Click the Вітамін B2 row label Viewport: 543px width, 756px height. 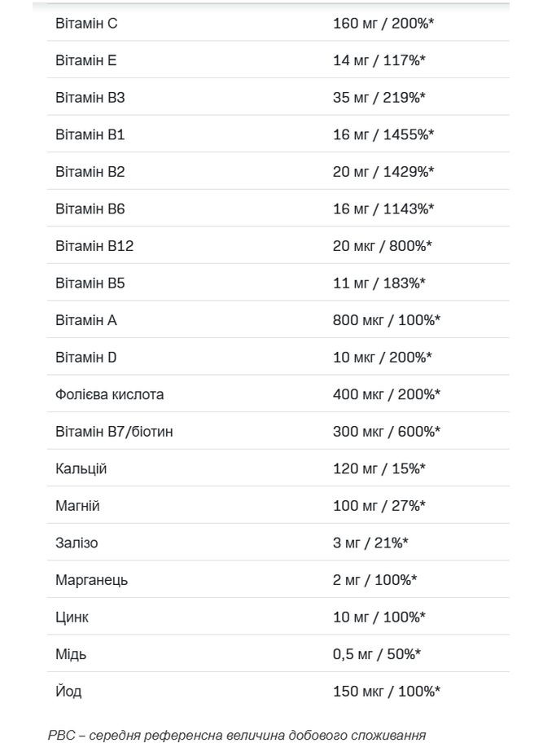coord(90,172)
